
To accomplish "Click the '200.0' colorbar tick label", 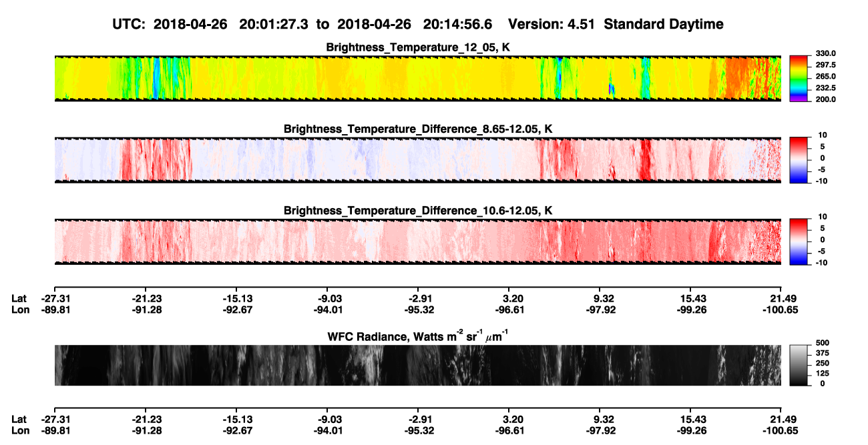I will [x=824, y=99].
